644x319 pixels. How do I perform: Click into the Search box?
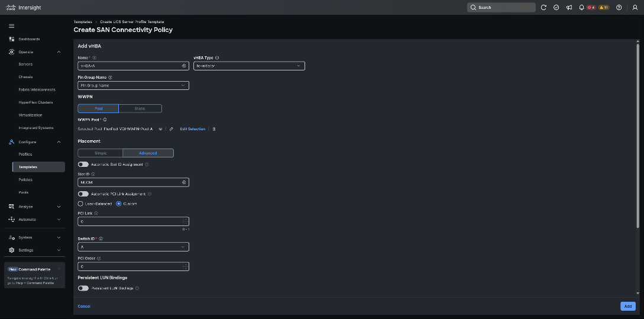(x=501, y=8)
